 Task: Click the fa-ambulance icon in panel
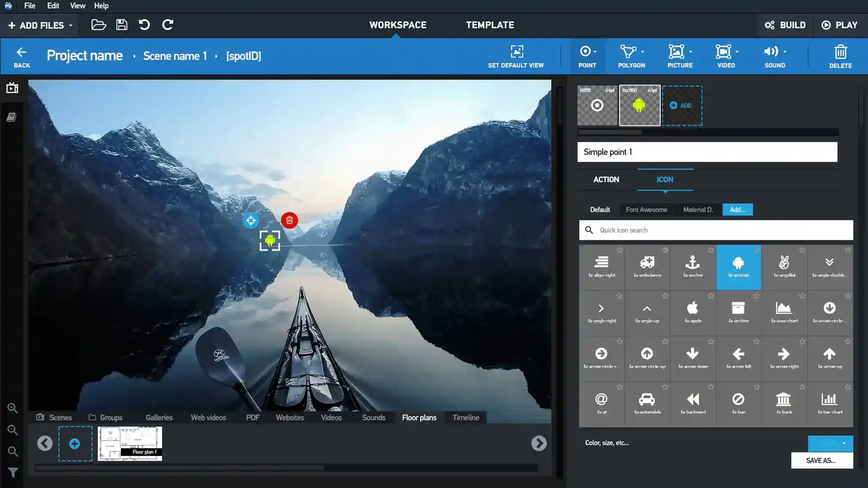(647, 267)
